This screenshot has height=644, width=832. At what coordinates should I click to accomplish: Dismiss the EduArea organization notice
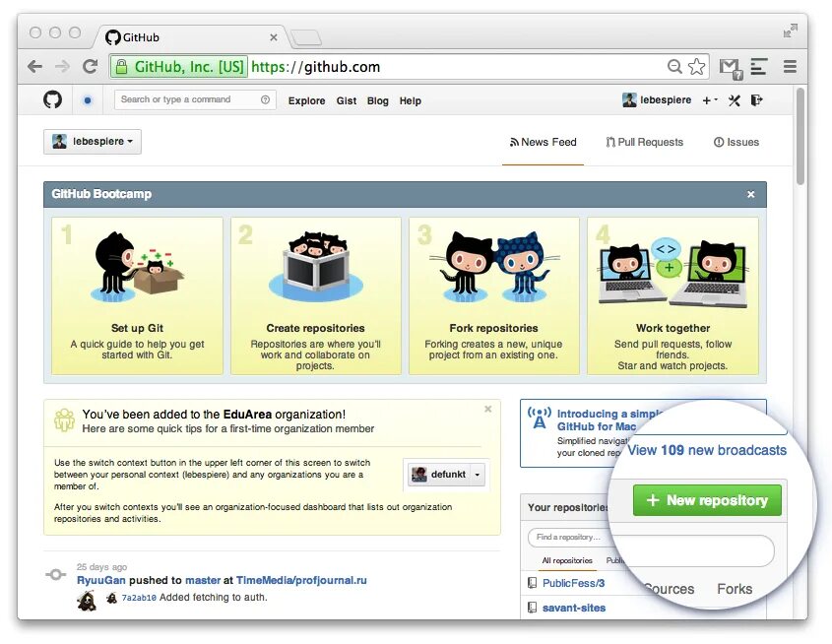[487, 409]
